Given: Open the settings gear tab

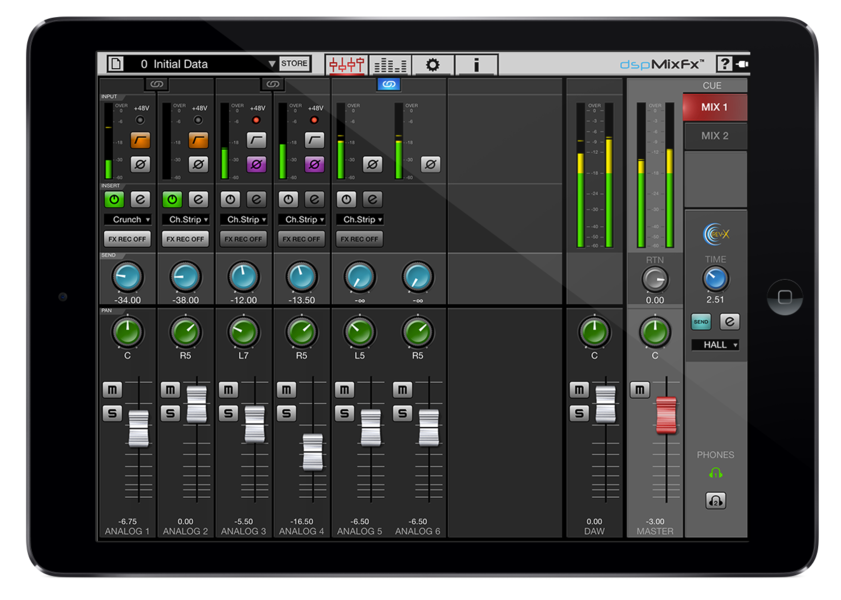Looking at the screenshot, I should point(433,65).
